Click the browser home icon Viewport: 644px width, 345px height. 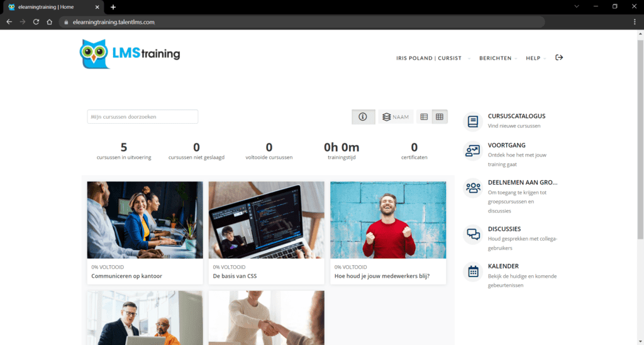pos(49,22)
